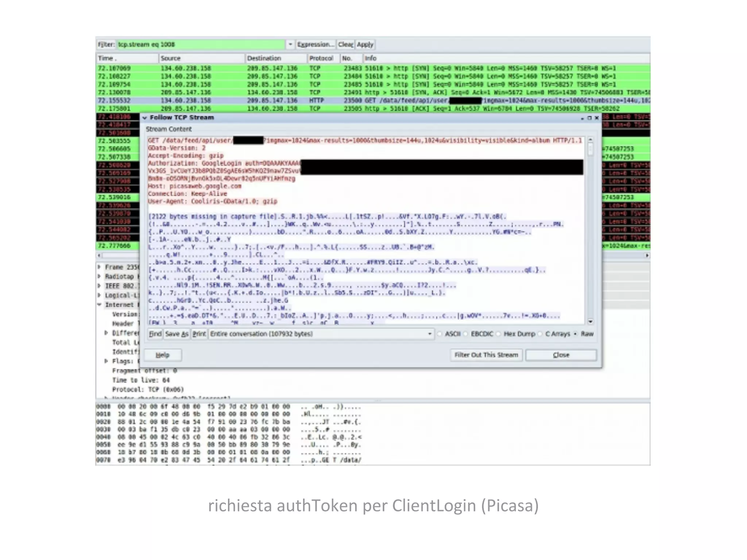
Task: Minimize the Follow TCP Stream dialog
Action: [582, 118]
